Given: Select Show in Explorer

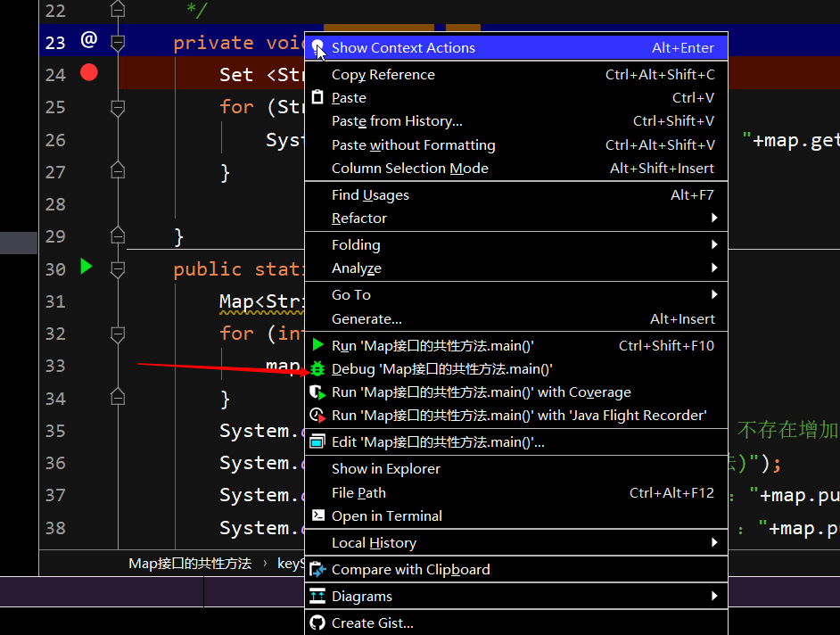Looking at the screenshot, I should pyautogui.click(x=516, y=469).
